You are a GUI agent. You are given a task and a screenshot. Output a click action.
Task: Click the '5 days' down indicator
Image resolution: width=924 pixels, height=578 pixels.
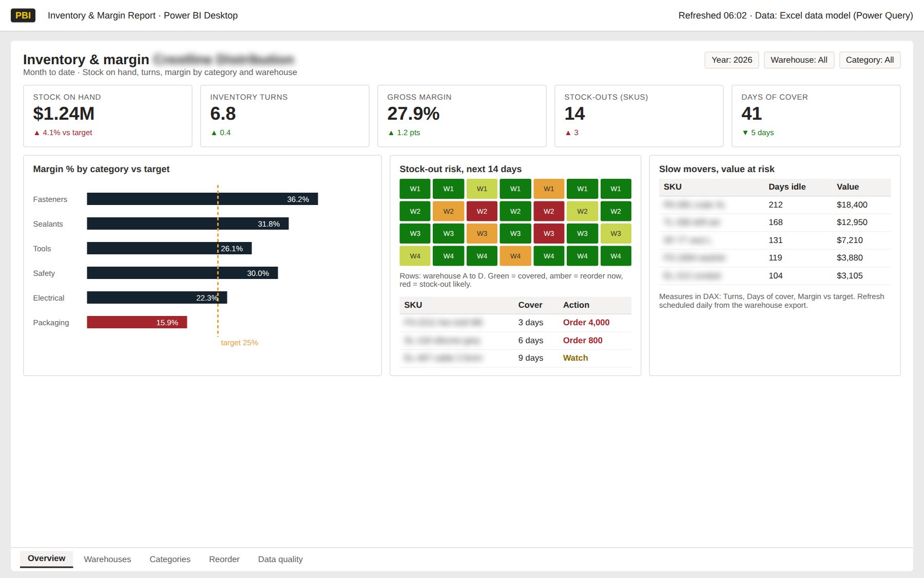758,133
